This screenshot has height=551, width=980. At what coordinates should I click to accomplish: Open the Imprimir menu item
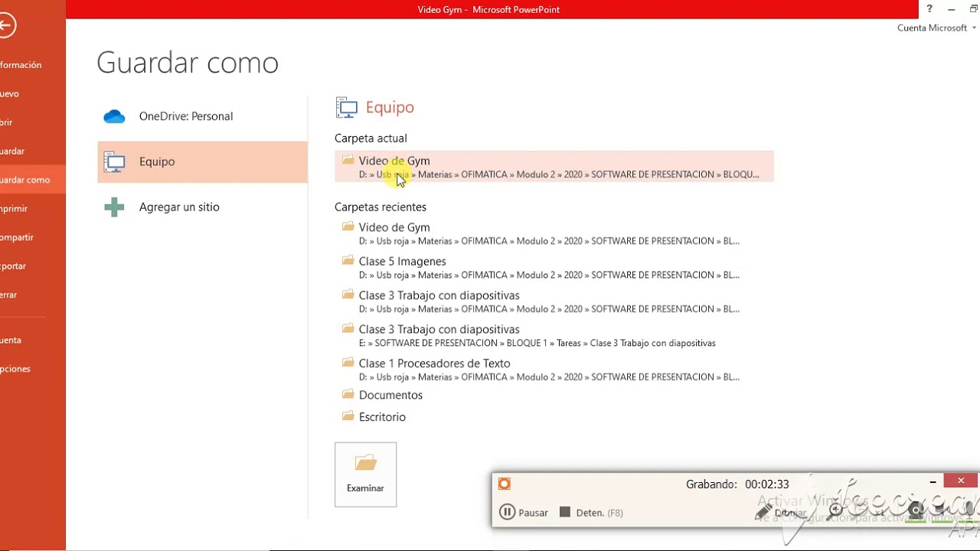33,208
